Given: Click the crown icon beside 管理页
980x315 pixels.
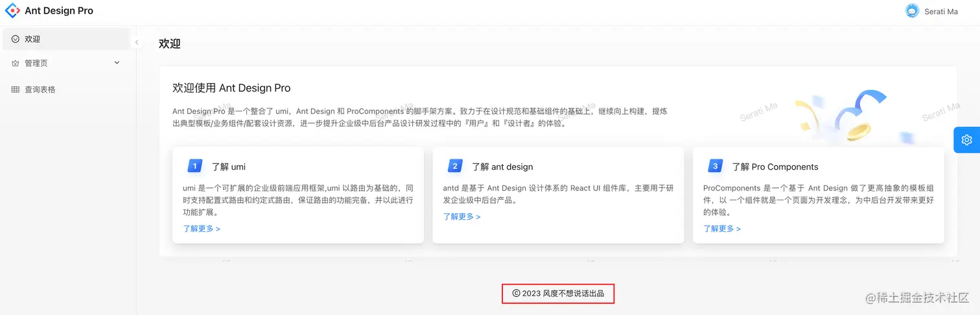Looking at the screenshot, I should pos(16,63).
